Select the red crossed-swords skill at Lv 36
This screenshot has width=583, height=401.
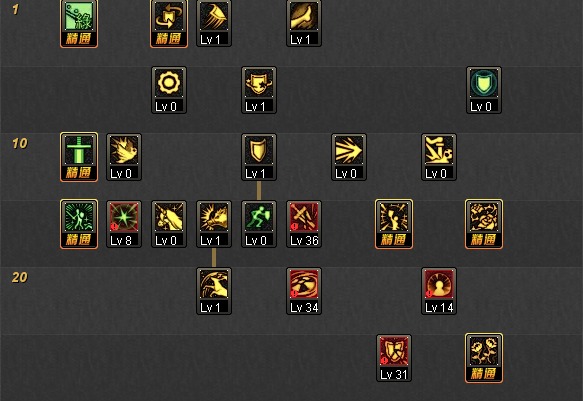304,224
